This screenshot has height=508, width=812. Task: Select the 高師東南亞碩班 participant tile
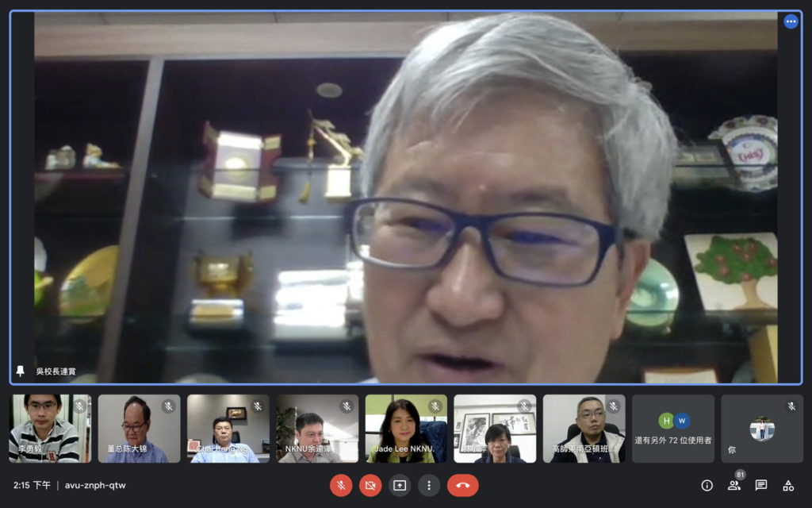[584, 429]
